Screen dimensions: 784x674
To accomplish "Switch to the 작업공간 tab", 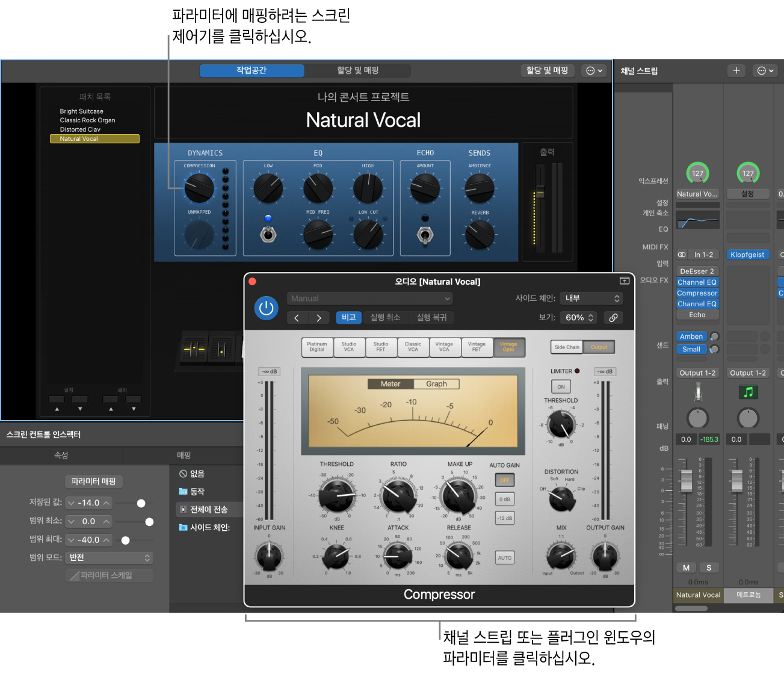I will (252, 70).
